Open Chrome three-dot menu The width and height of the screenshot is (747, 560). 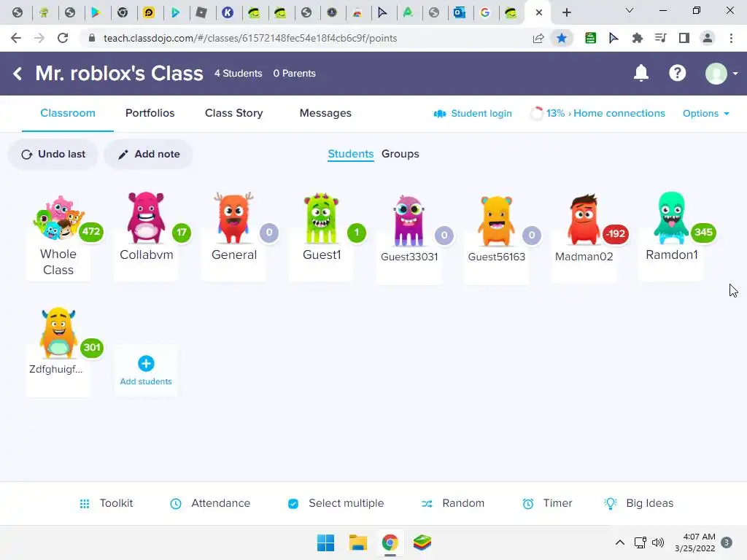pyautogui.click(x=731, y=38)
